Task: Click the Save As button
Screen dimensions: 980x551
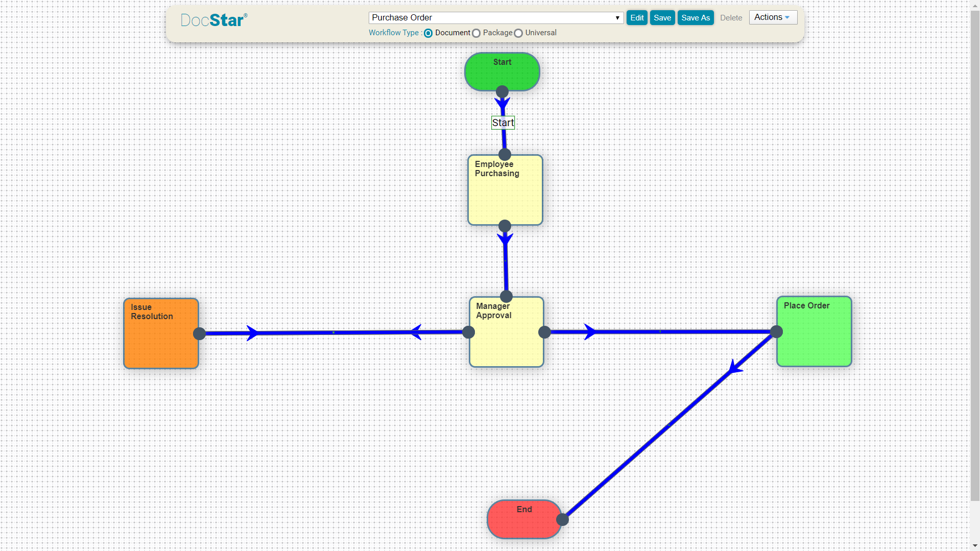Action: (x=696, y=17)
